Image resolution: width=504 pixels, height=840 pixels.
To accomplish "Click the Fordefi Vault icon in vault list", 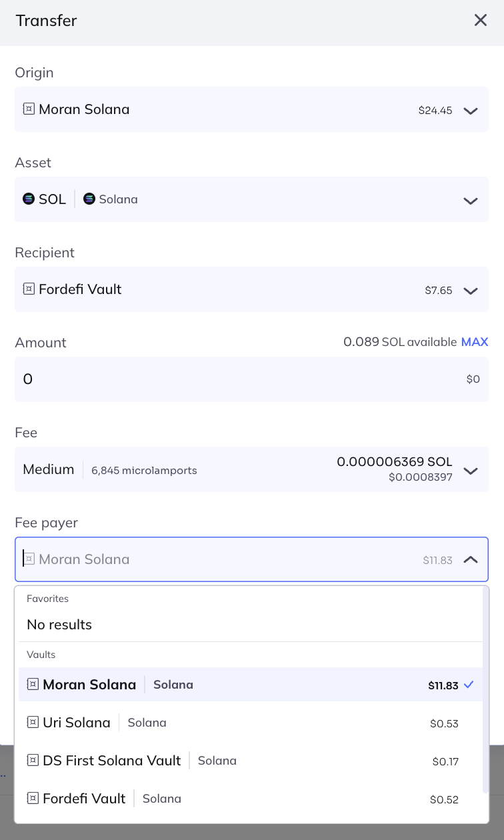I will click(x=33, y=799).
